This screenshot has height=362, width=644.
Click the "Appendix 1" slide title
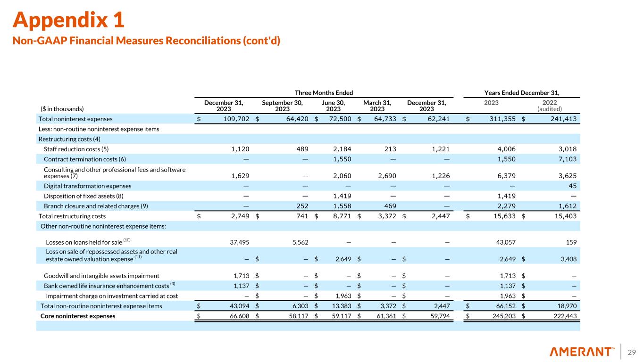tap(69, 19)
